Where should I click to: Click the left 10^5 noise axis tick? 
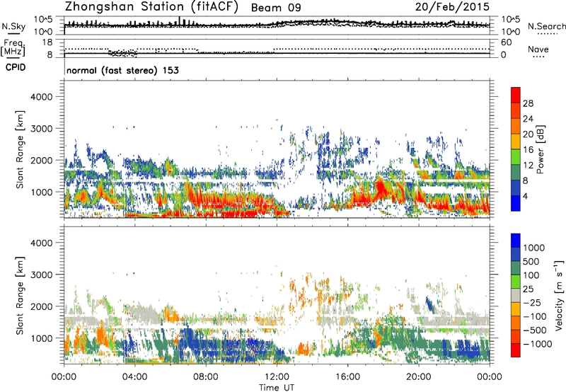pos(43,20)
